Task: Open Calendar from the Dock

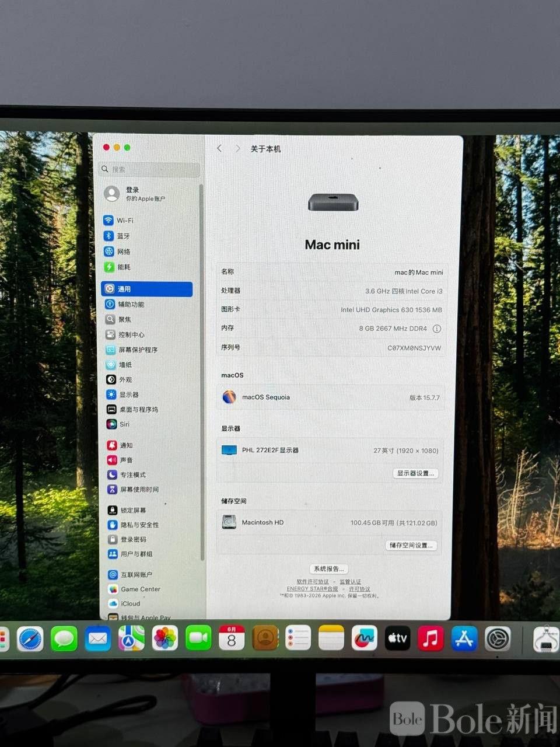Action: click(232, 638)
